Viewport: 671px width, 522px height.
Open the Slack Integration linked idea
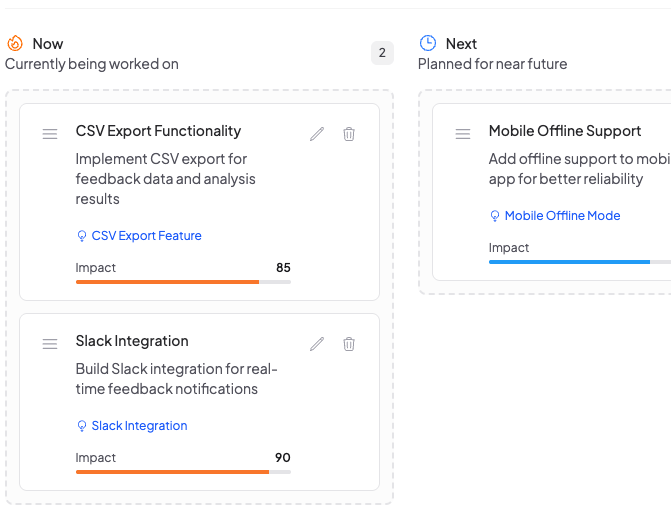tap(140, 426)
